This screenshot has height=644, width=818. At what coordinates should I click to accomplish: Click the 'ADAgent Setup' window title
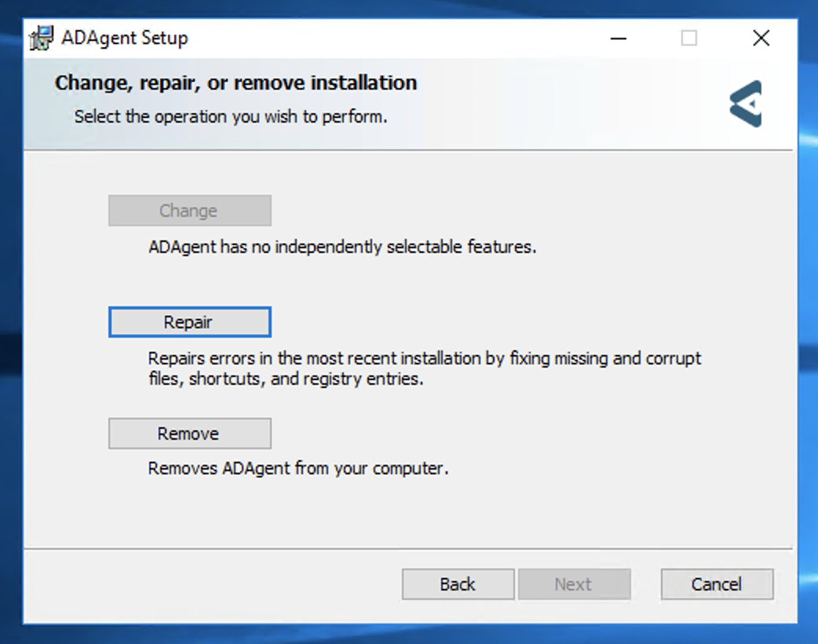click(x=125, y=38)
